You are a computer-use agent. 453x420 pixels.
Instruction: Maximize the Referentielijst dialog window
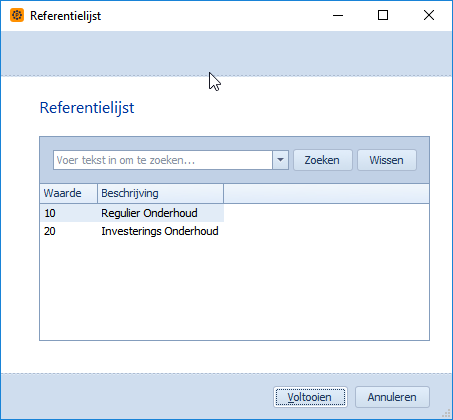[383, 15]
